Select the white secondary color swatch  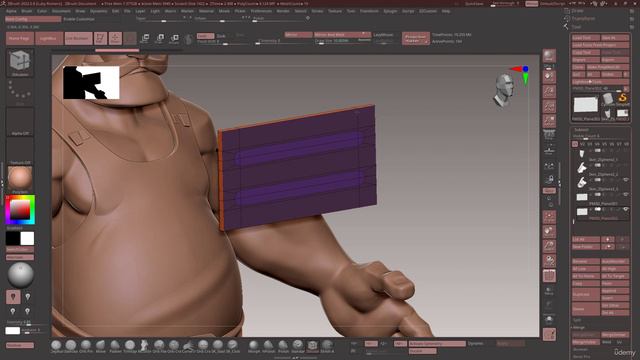(27, 238)
